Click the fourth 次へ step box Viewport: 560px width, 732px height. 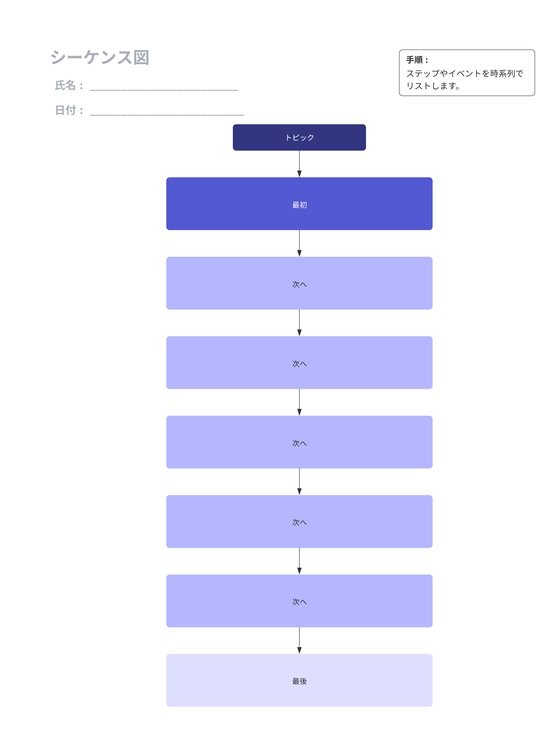click(x=299, y=521)
